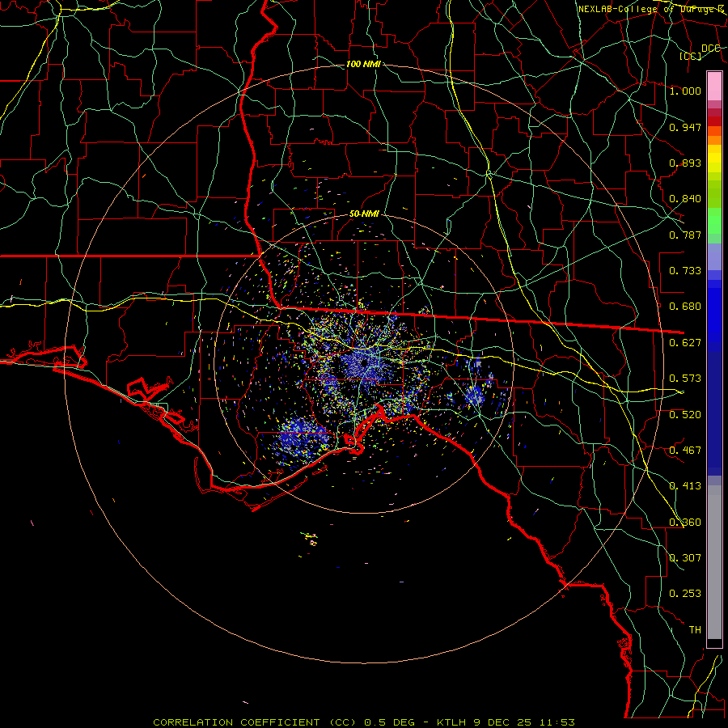Pick the dark navy band in color bar
The height and width of the screenshot is (728, 728).
pyautogui.click(x=714, y=413)
